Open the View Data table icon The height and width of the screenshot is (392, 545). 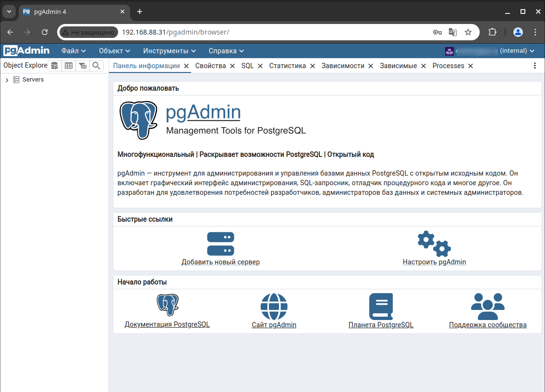[x=69, y=66]
